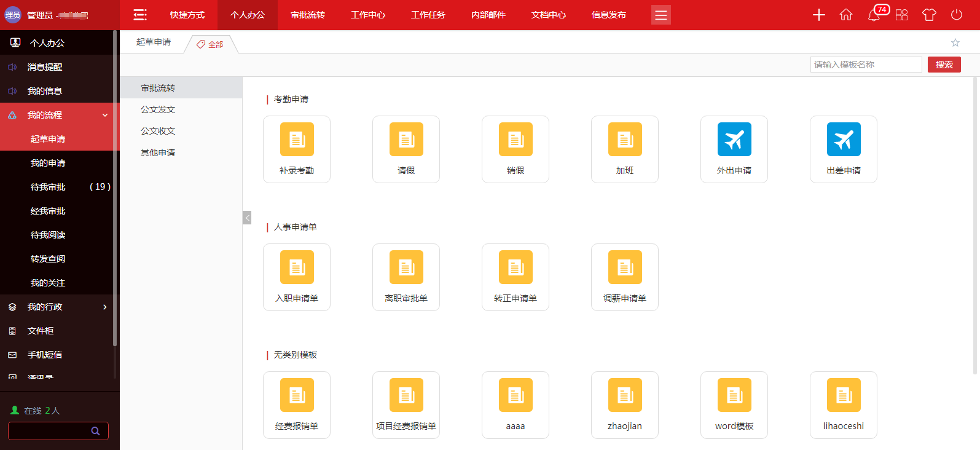The height and width of the screenshot is (450, 980).
Task: Click the notification bell icon
Action: pyautogui.click(x=874, y=15)
